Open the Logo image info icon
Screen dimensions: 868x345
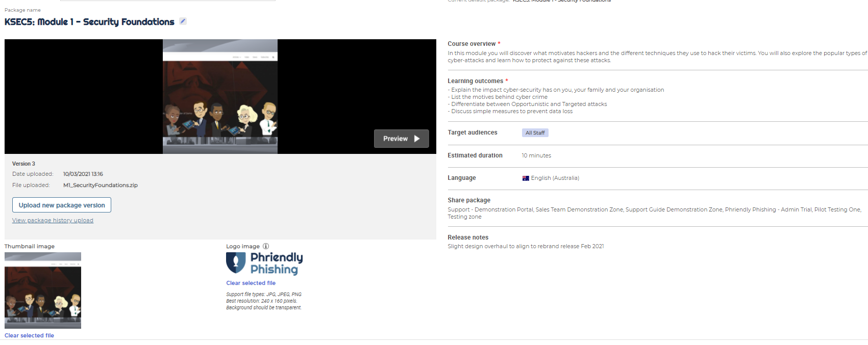pyautogui.click(x=266, y=246)
